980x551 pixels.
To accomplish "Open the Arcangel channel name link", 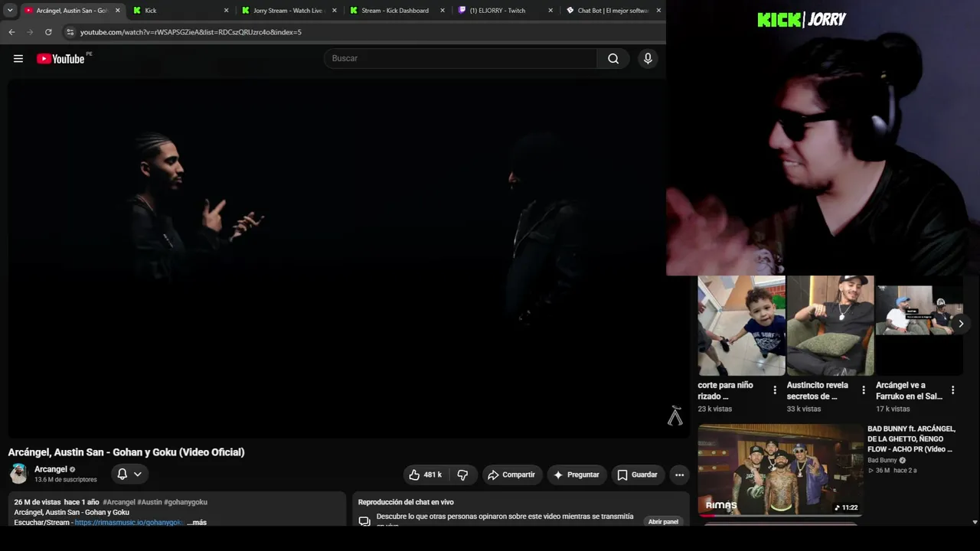I will [x=51, y=469].
